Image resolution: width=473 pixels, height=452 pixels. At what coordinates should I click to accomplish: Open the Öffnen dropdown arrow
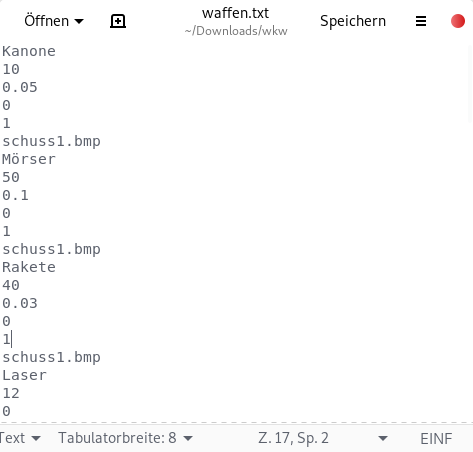(x=79, y=22)
